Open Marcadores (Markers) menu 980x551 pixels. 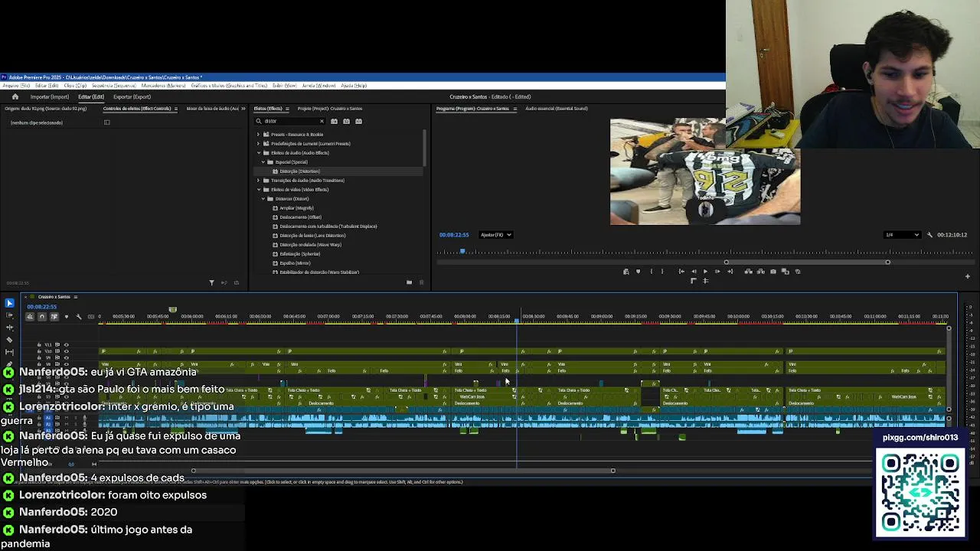(x=164, y=86)
